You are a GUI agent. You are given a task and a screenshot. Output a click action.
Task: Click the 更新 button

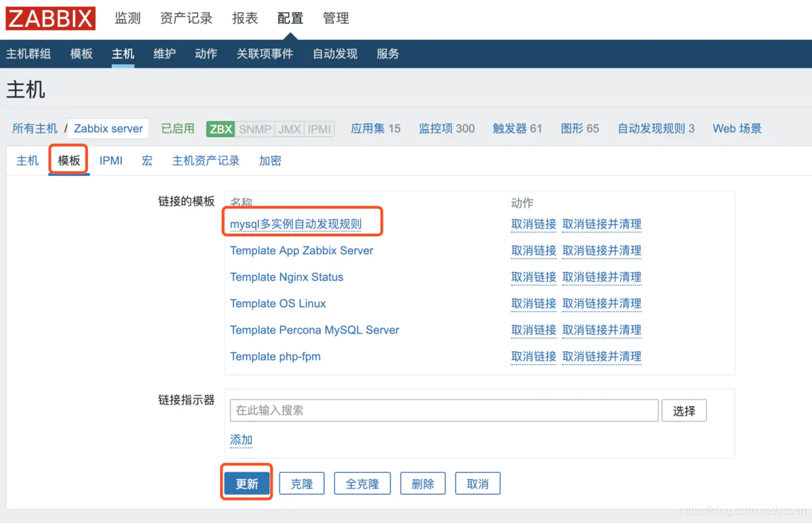point(247,484)
